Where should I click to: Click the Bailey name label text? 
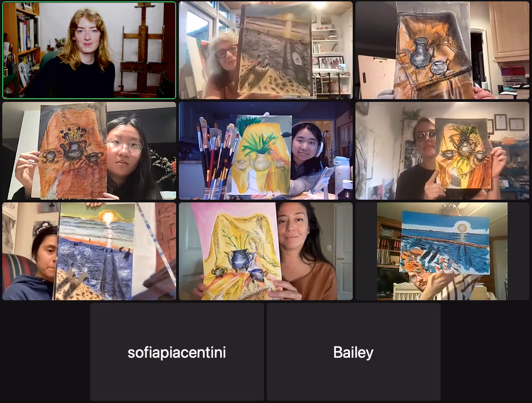pyautogui.click(x=353, y=352)
